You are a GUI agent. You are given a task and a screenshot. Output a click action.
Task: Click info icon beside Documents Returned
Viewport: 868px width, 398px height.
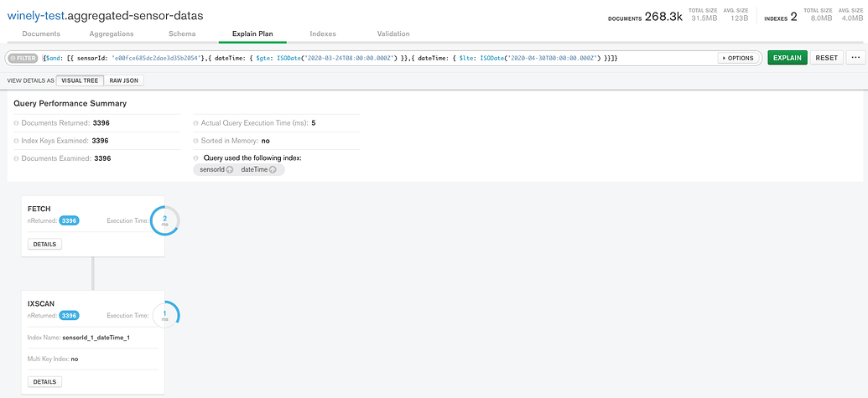[x=17, y=123]
